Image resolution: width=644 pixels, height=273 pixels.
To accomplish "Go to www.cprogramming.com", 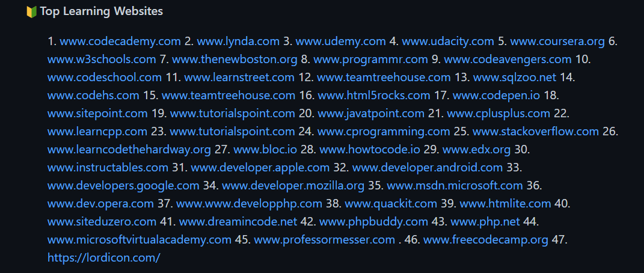I will 384,131.
